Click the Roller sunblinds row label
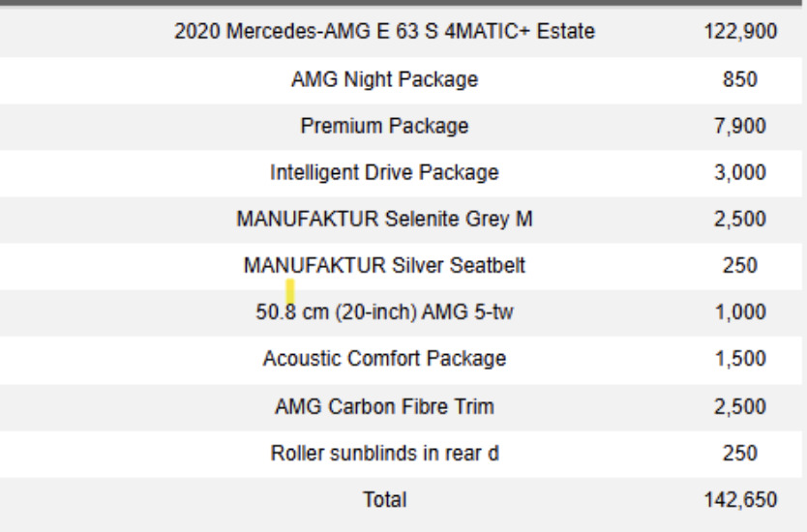Viewport: 807px width, 532px height. click(384, 453)
